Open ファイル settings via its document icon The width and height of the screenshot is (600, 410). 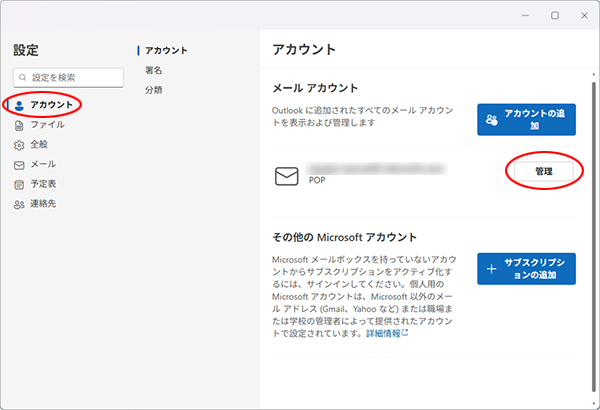20,125
